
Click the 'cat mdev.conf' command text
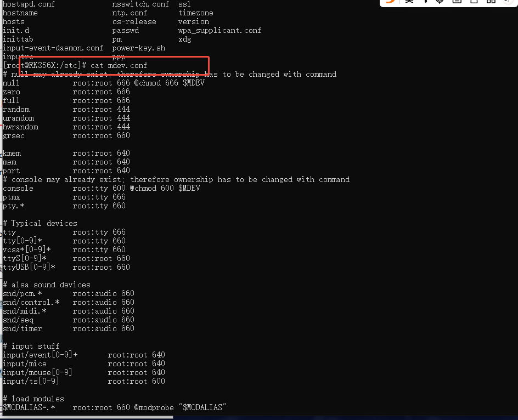[119, 65]
